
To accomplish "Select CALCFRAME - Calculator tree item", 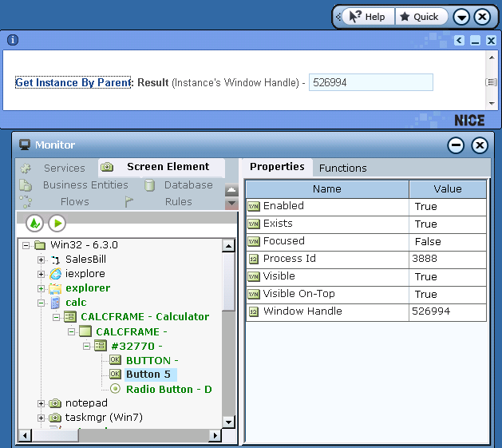I will [144, 316].
